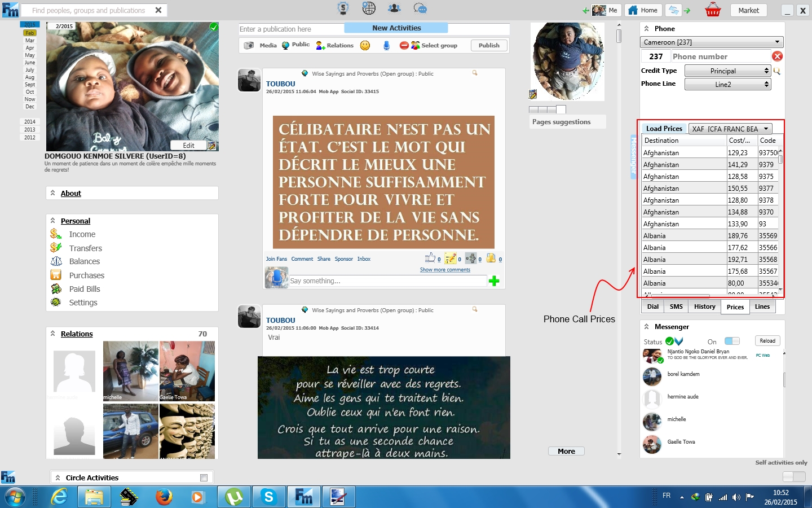812x508 pixels.
Task: Click Edit on profile photo
Action: [x=188, y=146]
